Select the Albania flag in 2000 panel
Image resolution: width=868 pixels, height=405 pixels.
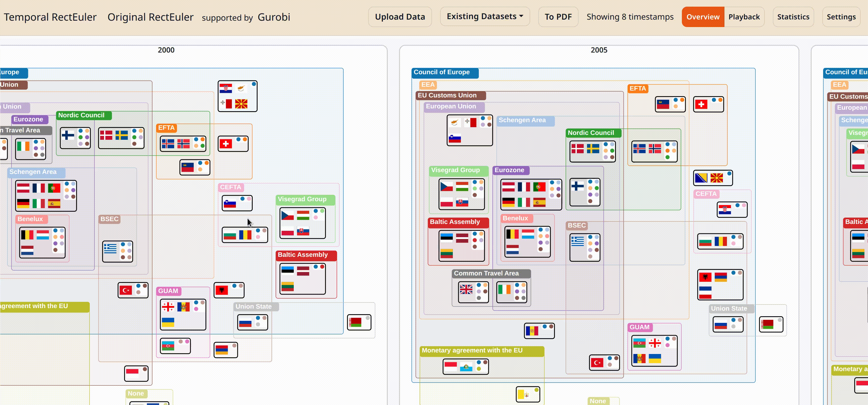click(222, 290)
